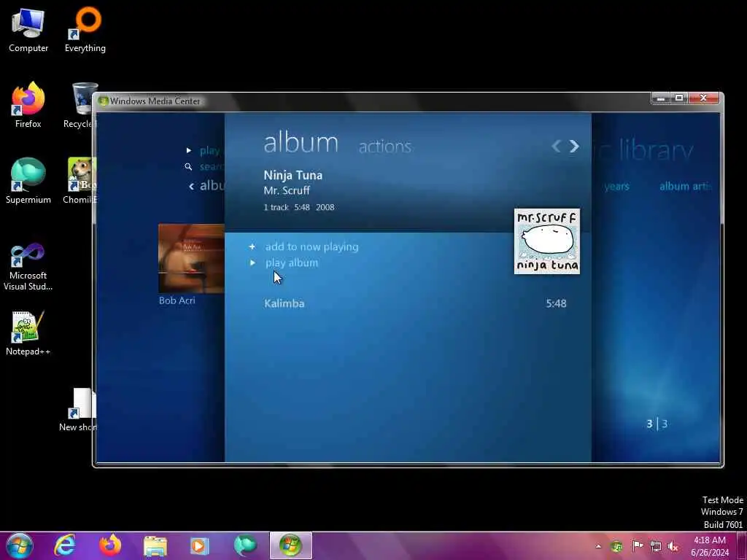Click the Ninja Tuna album cover art
Screen dimensions: 747x560
point(547,241)
